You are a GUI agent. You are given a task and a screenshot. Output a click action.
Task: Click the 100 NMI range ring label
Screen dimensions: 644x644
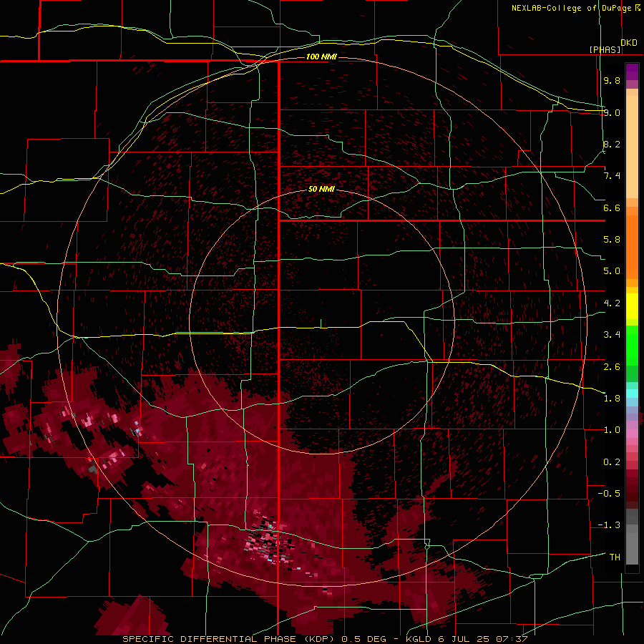[321, 57]
